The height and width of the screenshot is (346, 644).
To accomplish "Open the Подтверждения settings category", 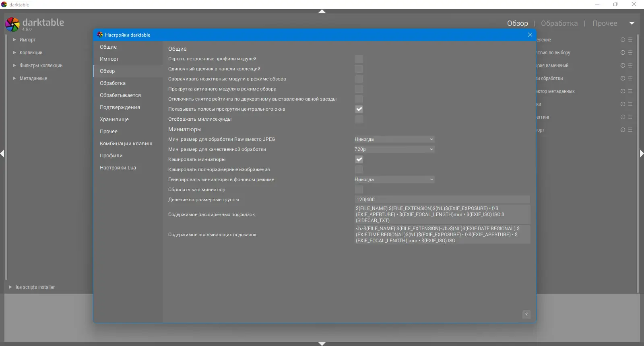I will pos(128,107).
